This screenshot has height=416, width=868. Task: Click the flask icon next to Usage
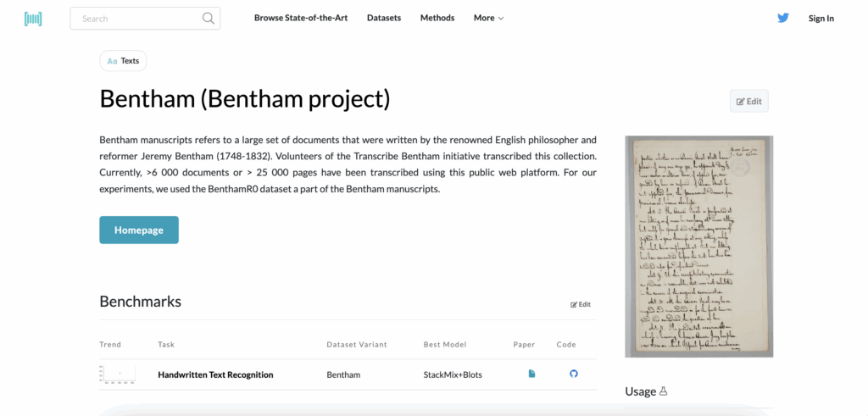click(664, 391)
